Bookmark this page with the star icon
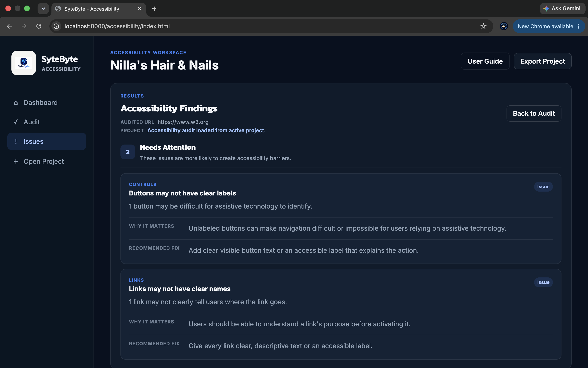 [x=483, y=26]
